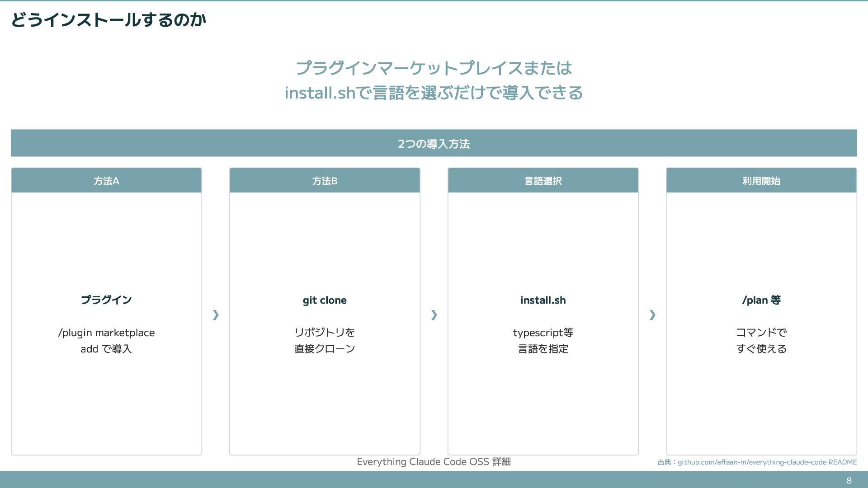Click the page number 8
The width and height of the screenshot is (868, 488).
coord(849,480)
